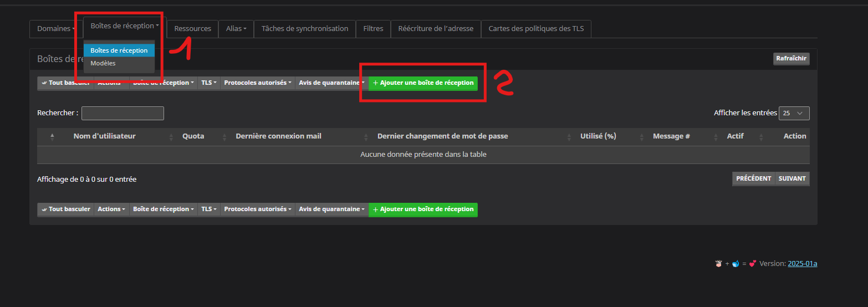868x307 pixels.
Task: Expand the top Protocoles autorisés dropdown
Action: point(257,83)
